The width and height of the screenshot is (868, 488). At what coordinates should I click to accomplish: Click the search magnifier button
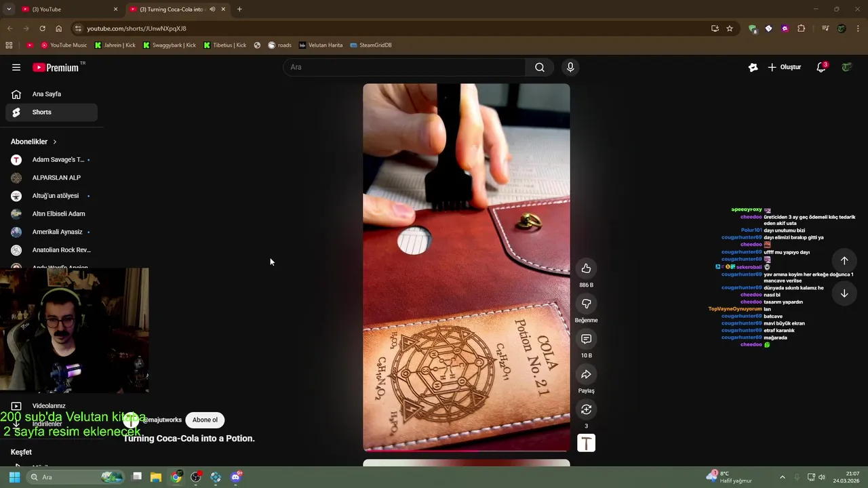(540, 67)
